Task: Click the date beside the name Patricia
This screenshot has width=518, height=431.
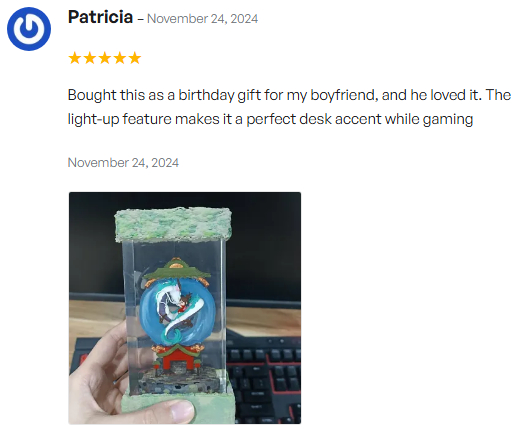Action: pyautogui.click(x=202, y=19)
